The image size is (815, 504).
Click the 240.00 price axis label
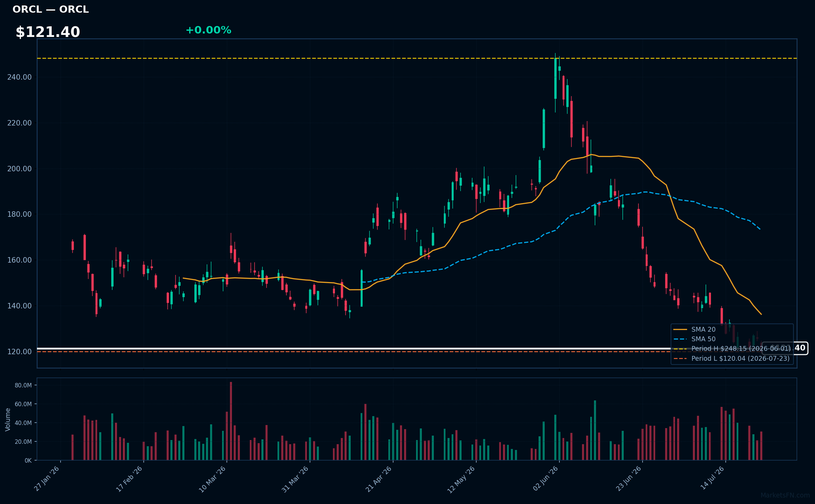coord(20,77)
